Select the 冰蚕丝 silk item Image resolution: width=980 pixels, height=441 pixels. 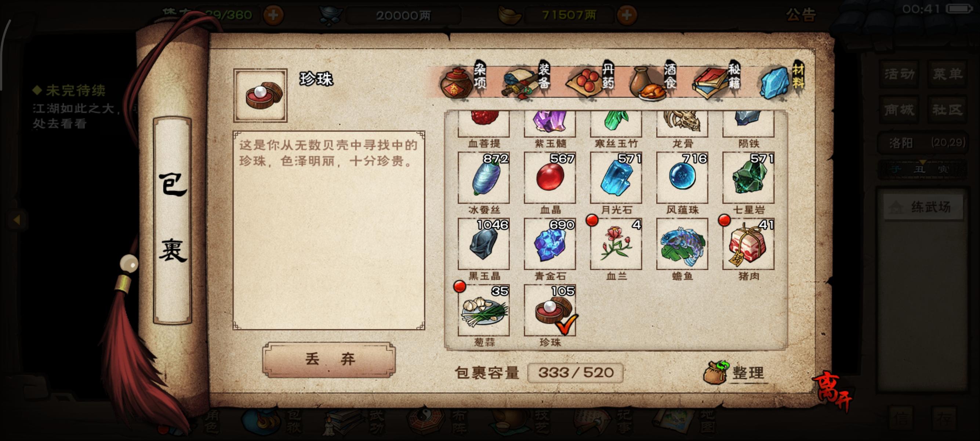click(483, 178)
